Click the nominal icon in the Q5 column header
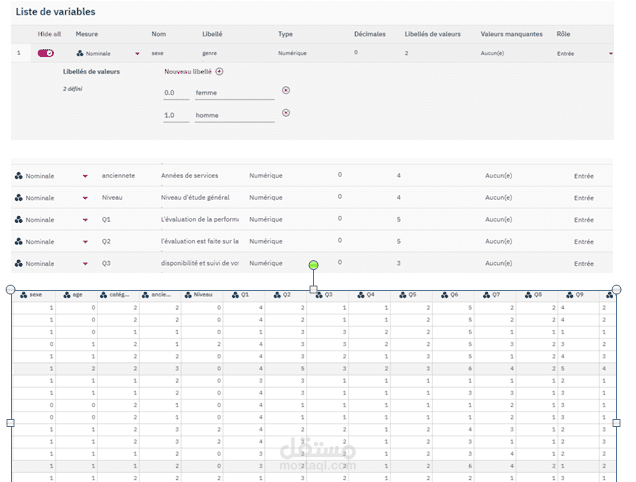This screenshot has width=636, height=482. coord(403,295)
